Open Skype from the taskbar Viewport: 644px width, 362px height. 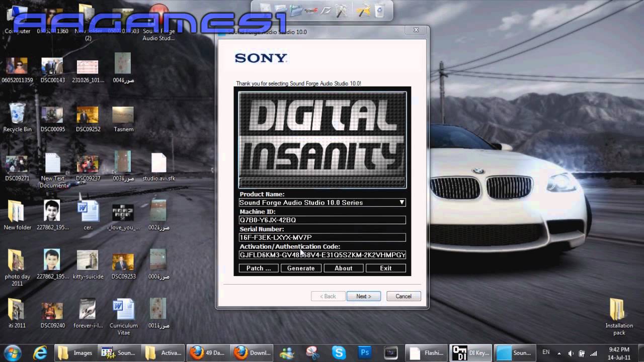pos(339,353)
